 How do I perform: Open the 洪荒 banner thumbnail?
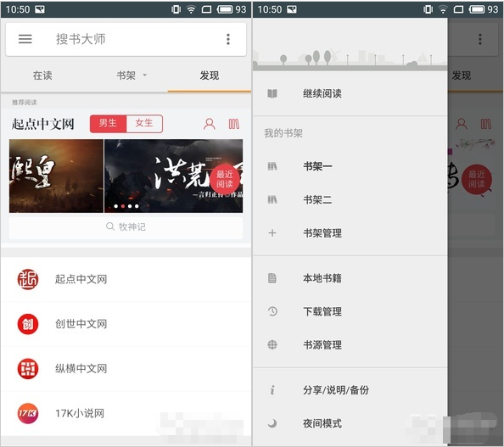coord(174,176)
